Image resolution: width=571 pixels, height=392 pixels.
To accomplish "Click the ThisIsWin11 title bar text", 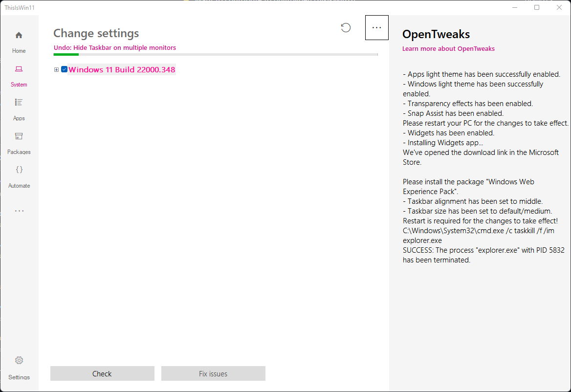I will point(20,7).
